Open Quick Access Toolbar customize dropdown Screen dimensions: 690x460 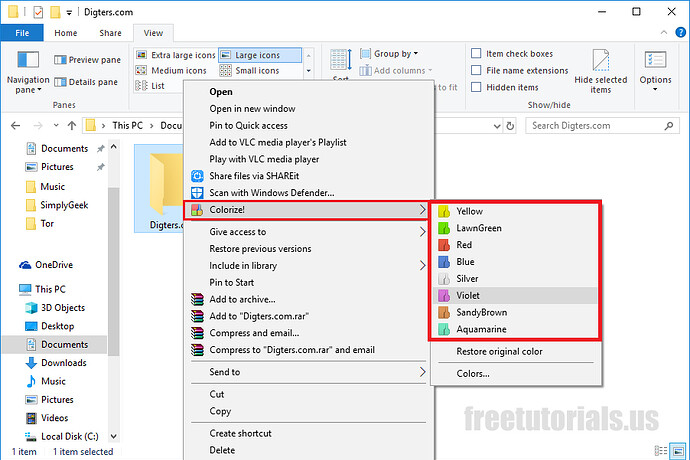click(69, 13)
